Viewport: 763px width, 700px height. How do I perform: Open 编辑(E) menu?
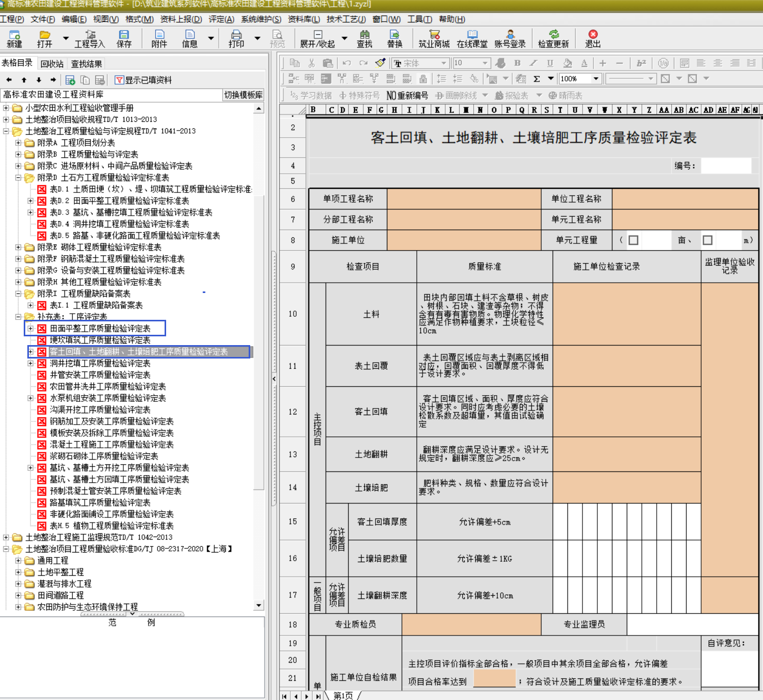(x=74, y=19)
